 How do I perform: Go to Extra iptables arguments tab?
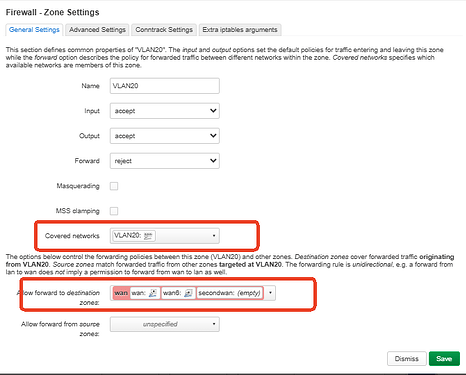click(240, 30)
